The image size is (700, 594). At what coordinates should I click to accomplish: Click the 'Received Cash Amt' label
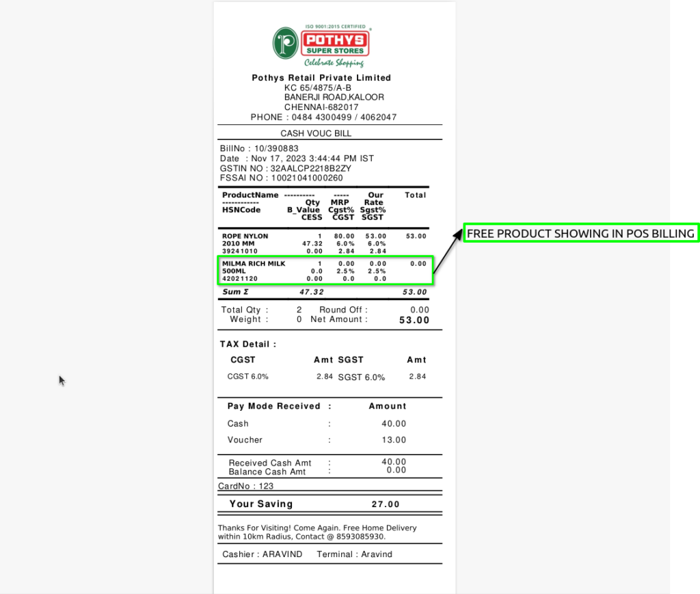269,463
